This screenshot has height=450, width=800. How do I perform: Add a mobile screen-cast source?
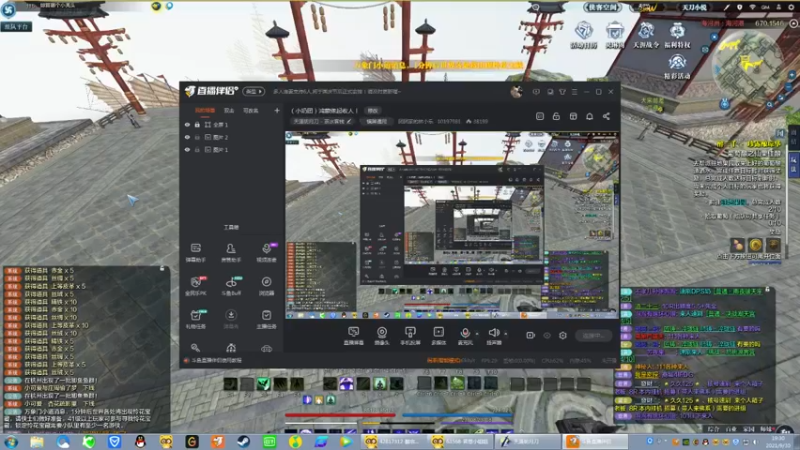tap(410, 336)
